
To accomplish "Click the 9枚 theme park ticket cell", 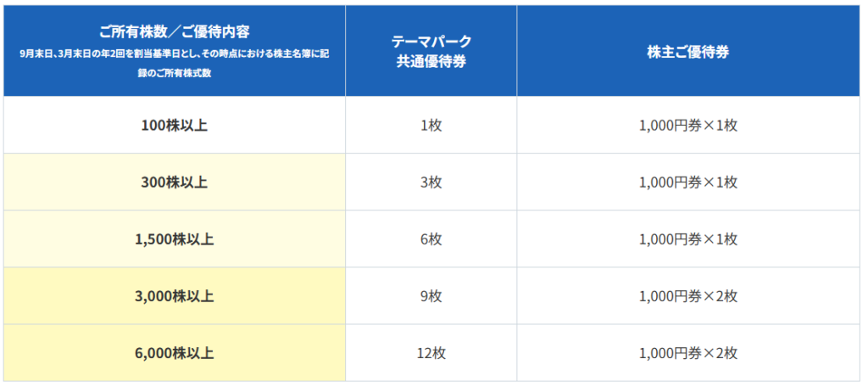I will [431, 296].
